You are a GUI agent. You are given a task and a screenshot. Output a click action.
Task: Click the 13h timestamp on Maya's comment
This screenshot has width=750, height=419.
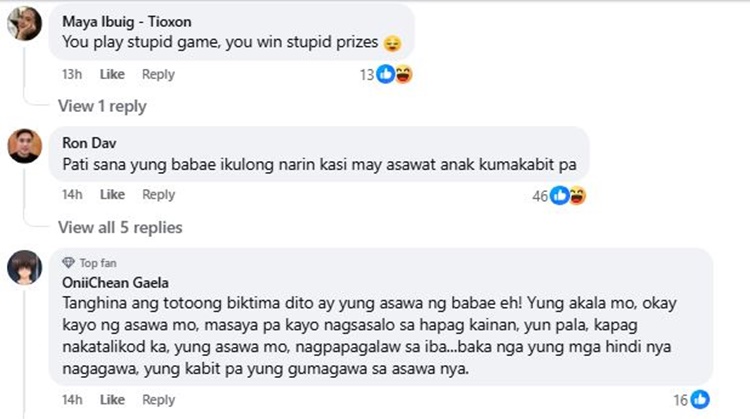click(x=72, y=74)
